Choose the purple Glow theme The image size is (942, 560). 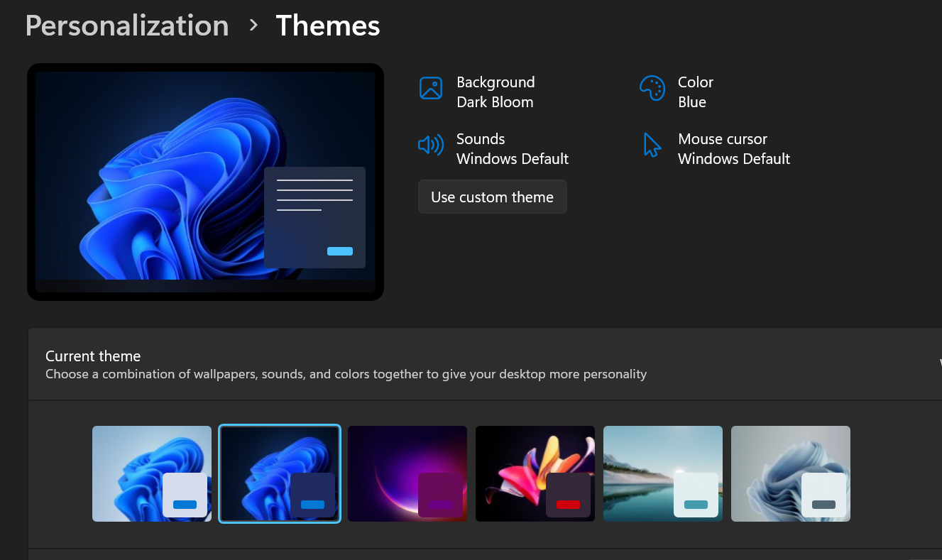407,473
